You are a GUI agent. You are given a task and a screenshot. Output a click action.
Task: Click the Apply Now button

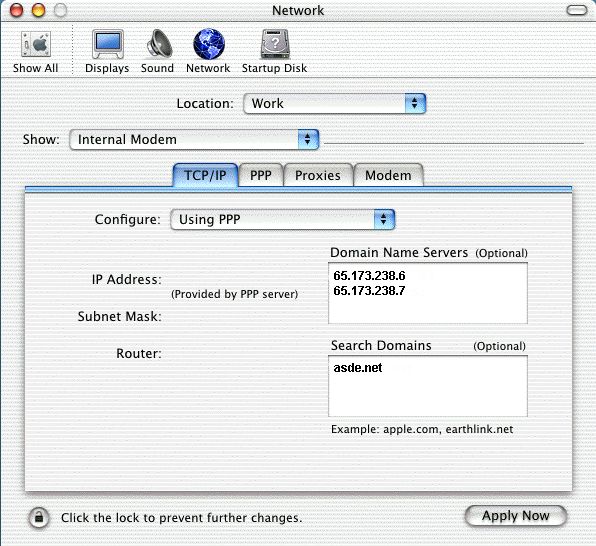click(x=516, y=516)
